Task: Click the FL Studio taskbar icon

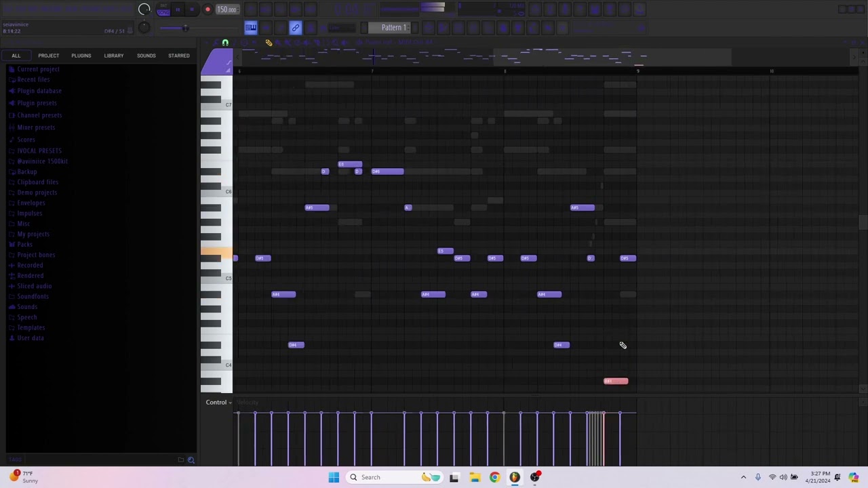Action: click(515, 477)
